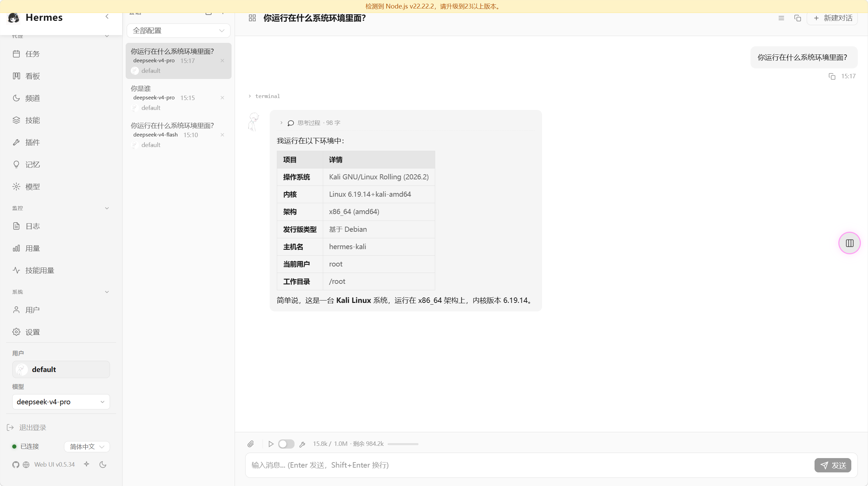Click the Node.js upgrade warning banner

coord(434,6)
